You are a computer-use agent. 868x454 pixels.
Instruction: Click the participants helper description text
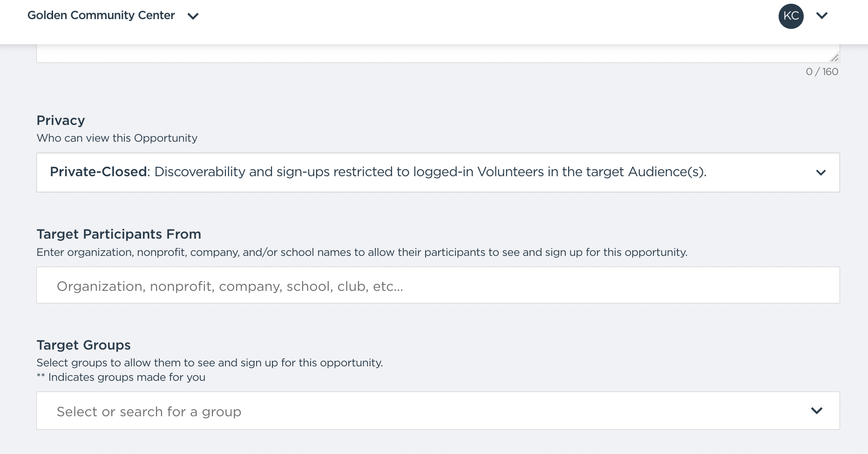pyautogui.click(x=361, y=252)
